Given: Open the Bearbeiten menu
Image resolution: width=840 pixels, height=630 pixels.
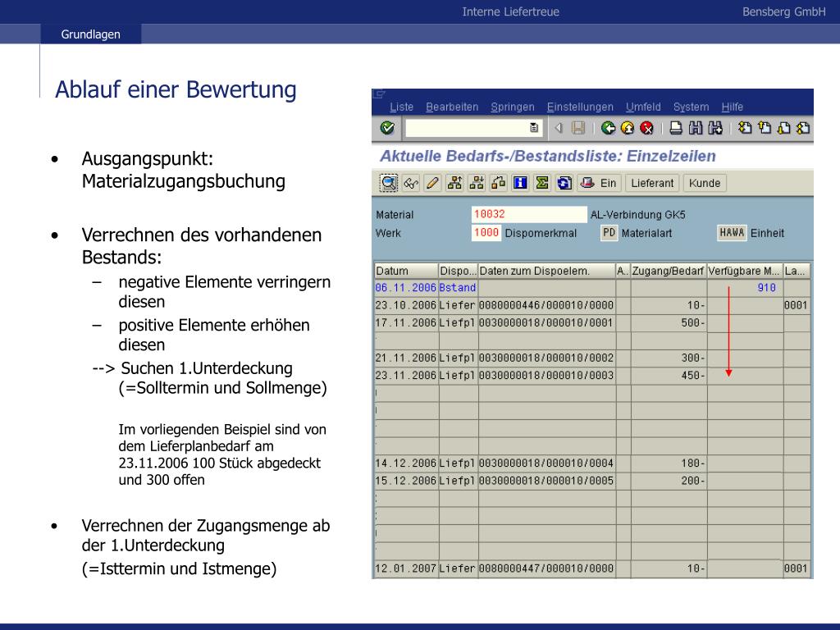Looking at the screenshot, I should [452, 107].
